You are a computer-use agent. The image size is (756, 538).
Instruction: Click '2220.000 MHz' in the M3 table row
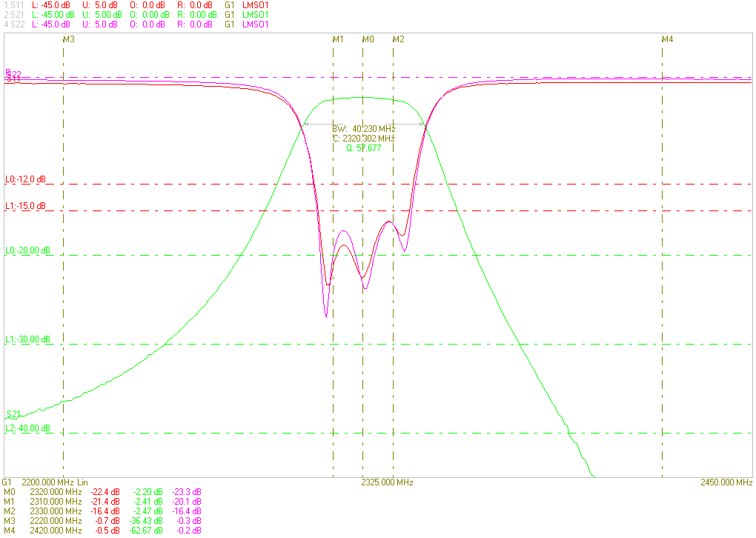(56, 521)
